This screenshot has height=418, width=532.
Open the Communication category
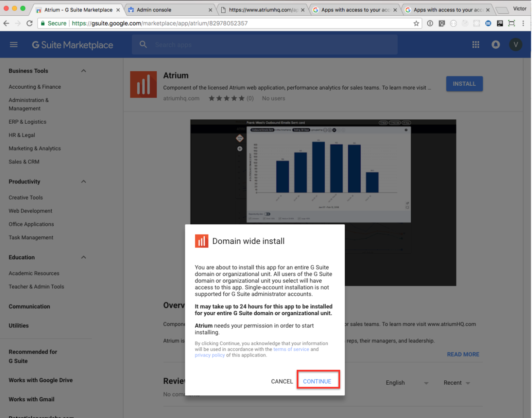(x=29, y=306)
